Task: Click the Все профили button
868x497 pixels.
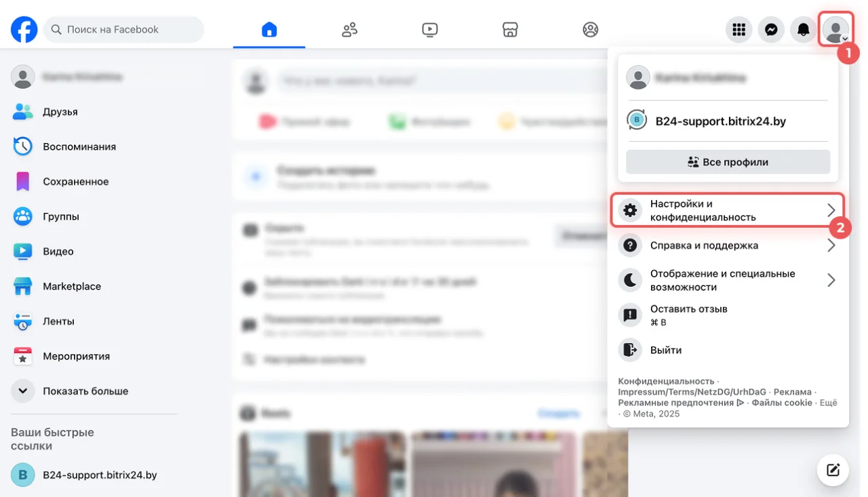Action: (x=728, y=162)
